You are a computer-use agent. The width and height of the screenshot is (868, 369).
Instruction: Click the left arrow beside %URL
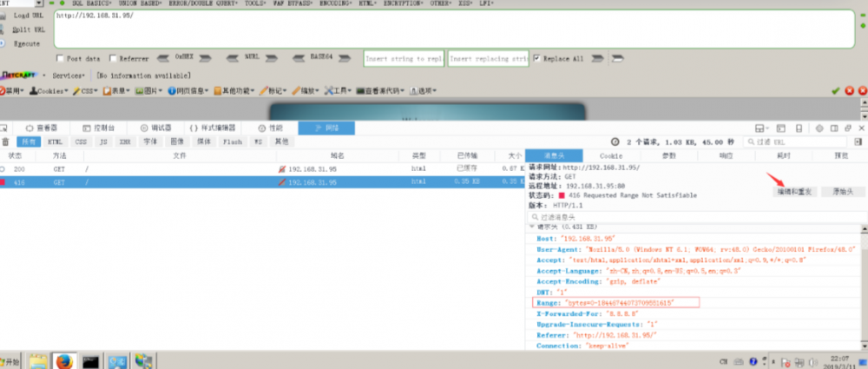(233, 58)
